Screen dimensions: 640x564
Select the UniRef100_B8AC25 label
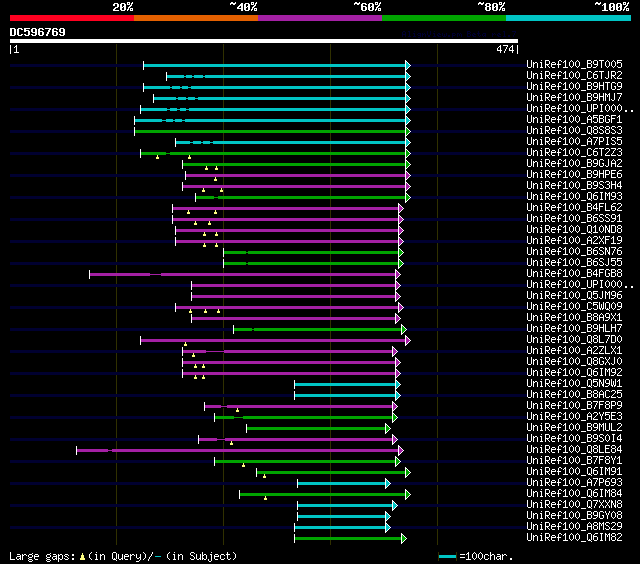coord(574,395)
